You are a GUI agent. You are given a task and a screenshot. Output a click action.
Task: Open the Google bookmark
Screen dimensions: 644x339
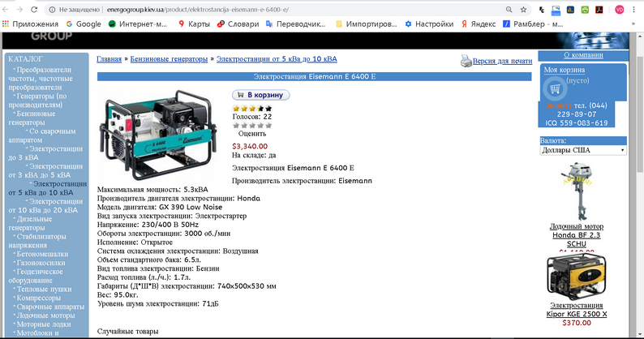pyautogui.click(x=84, y=24)
